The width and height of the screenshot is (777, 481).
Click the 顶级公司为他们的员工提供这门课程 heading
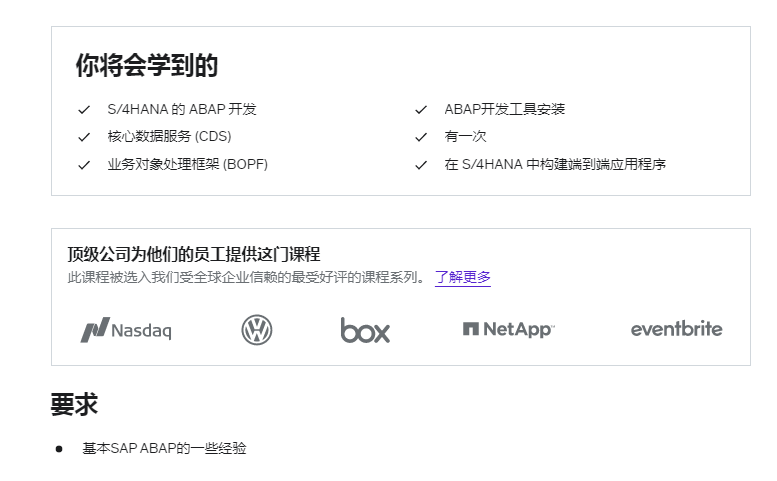(x=194, y=254)
